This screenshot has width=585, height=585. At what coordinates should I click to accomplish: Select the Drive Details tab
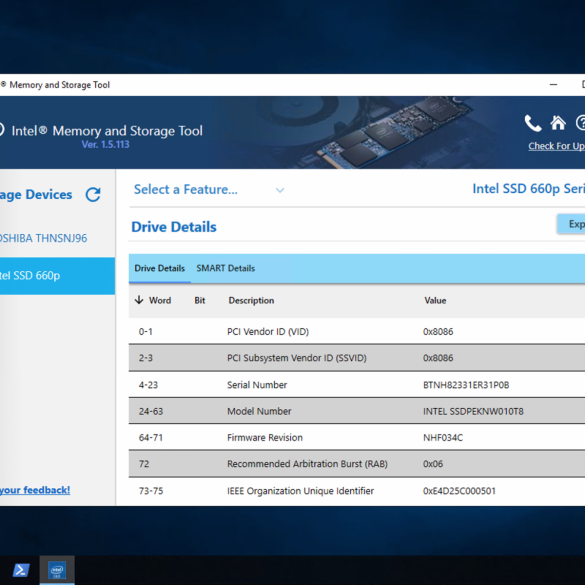(x=160, y=268)
